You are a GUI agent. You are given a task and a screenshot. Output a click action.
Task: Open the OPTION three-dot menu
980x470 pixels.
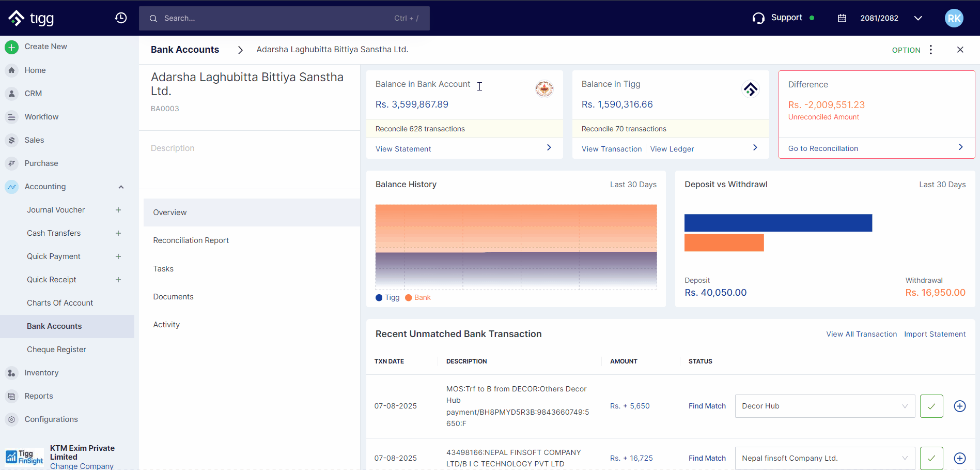click(931, 50)
